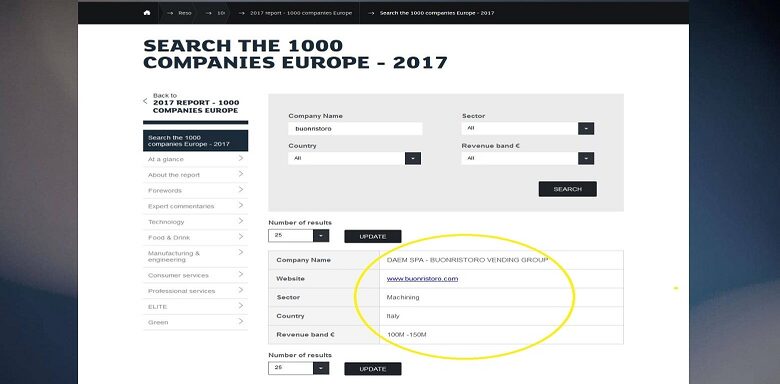
Task: Click the chevron arrow next to Forewords
Action: pyautogui.click(x=241, y=190)
